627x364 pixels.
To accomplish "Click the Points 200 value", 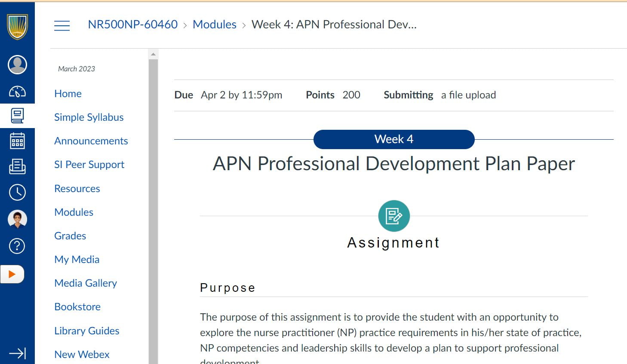I will [351, 95].
